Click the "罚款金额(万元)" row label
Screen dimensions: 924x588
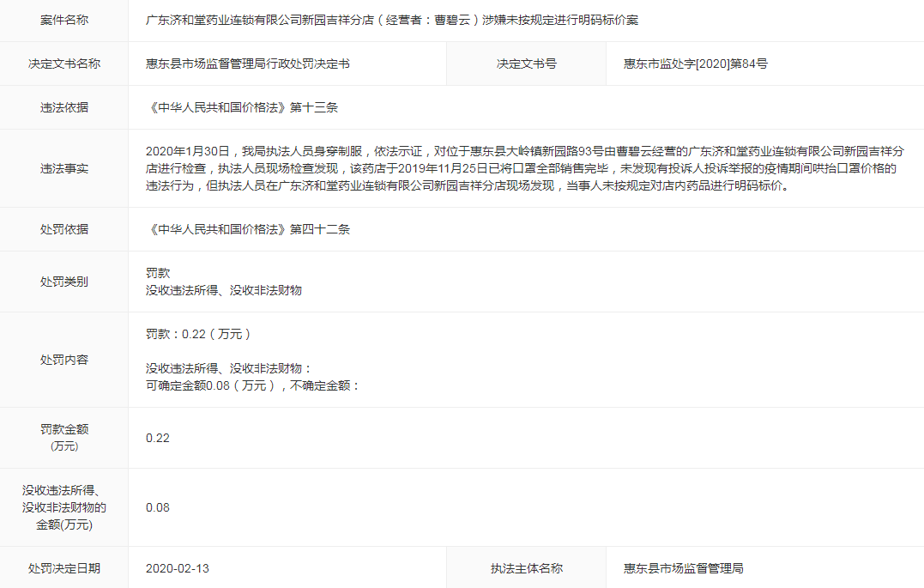point(64,438)
